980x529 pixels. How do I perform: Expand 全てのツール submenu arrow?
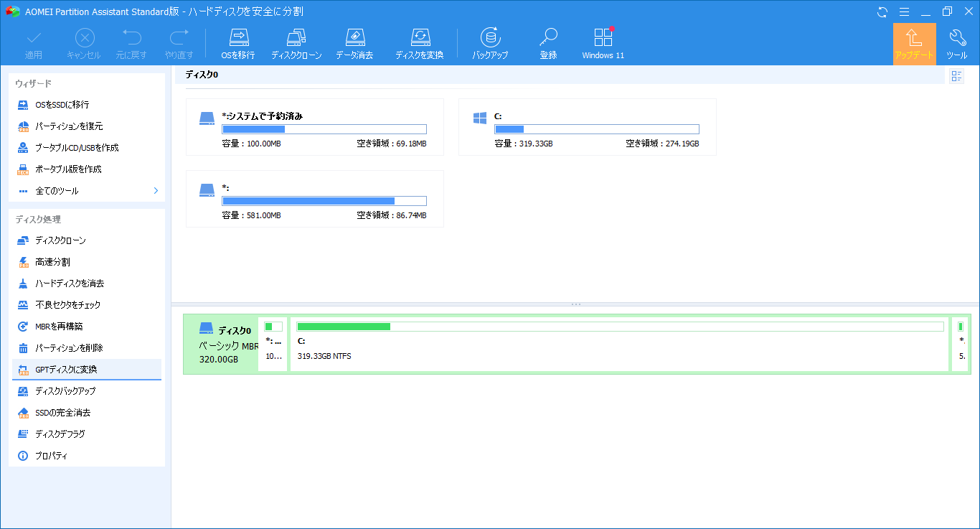click(156, 191)
